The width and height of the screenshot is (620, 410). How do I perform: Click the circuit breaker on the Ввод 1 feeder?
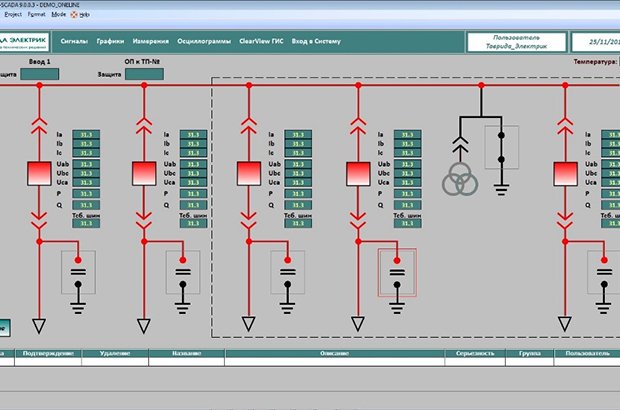[x=39, y=173]
